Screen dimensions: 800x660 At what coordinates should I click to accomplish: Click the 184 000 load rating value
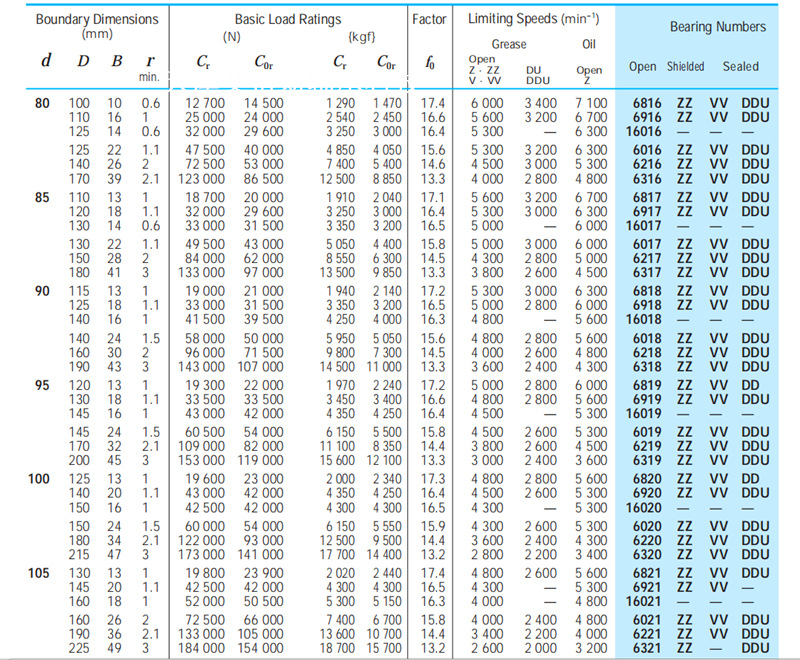203,648
